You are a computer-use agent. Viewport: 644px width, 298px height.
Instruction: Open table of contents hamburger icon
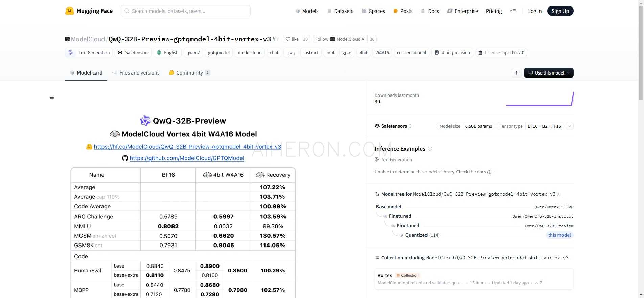point(52,99)
